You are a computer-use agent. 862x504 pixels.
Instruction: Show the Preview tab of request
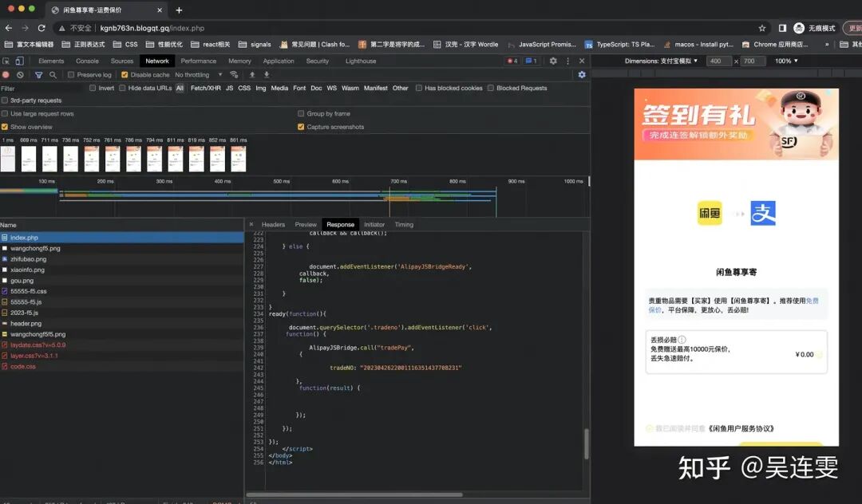[306, 225]
